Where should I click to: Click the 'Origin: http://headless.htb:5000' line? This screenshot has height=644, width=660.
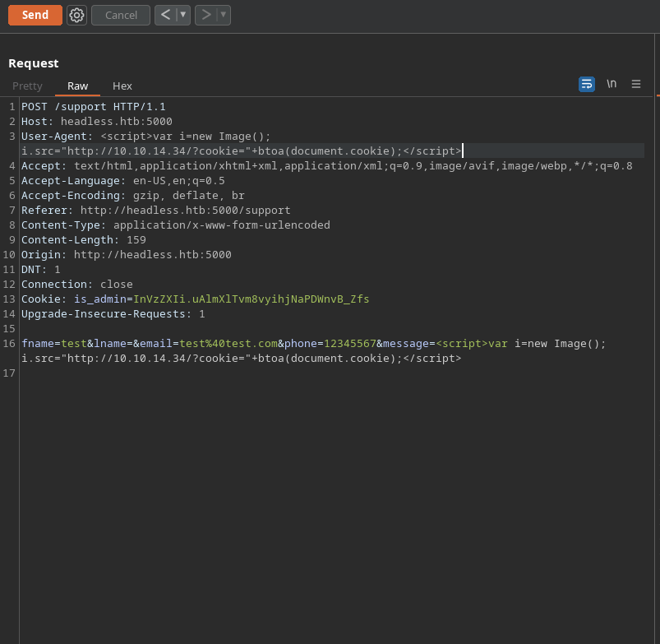click(x=127, y=255)
